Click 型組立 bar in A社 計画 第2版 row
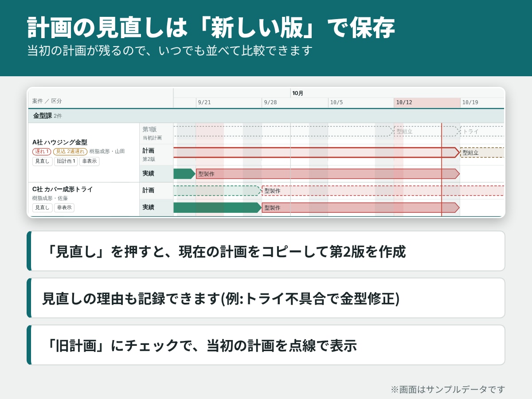The image size is (532, 399). [x=482, y=153]
